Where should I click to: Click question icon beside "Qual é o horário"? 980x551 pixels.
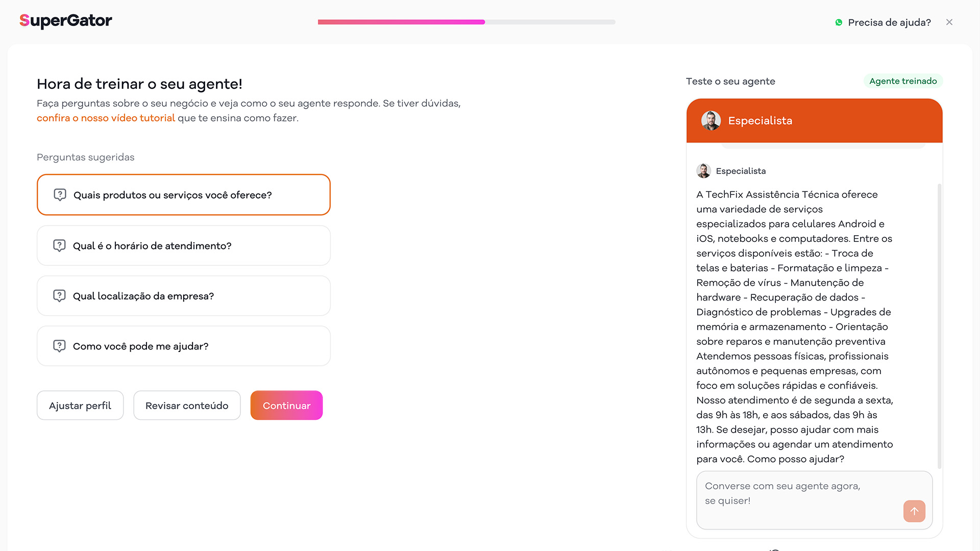click(x=59, y=245)
